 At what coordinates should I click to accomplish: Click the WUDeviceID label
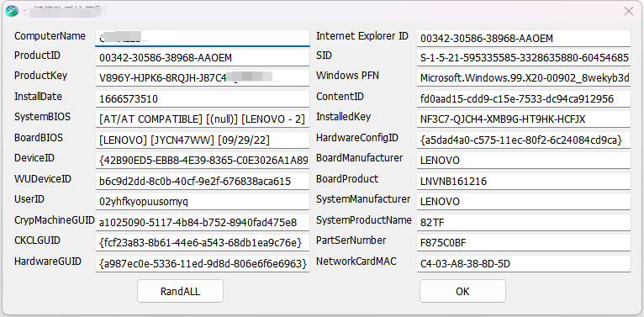pos(43,179)
